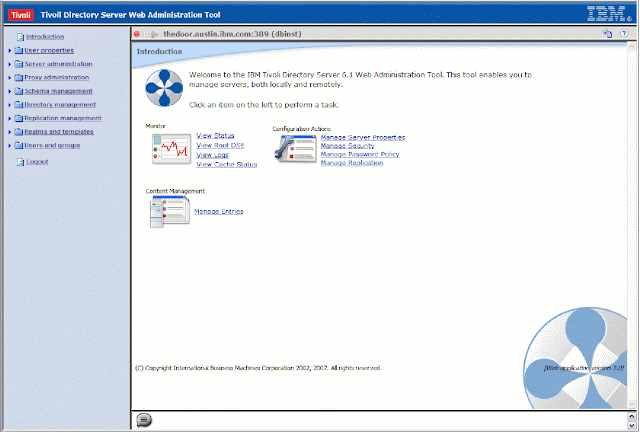This screenshot has width=640, height=432.
Task: Open Manage Server Properties link
Action: click(363, 138)
